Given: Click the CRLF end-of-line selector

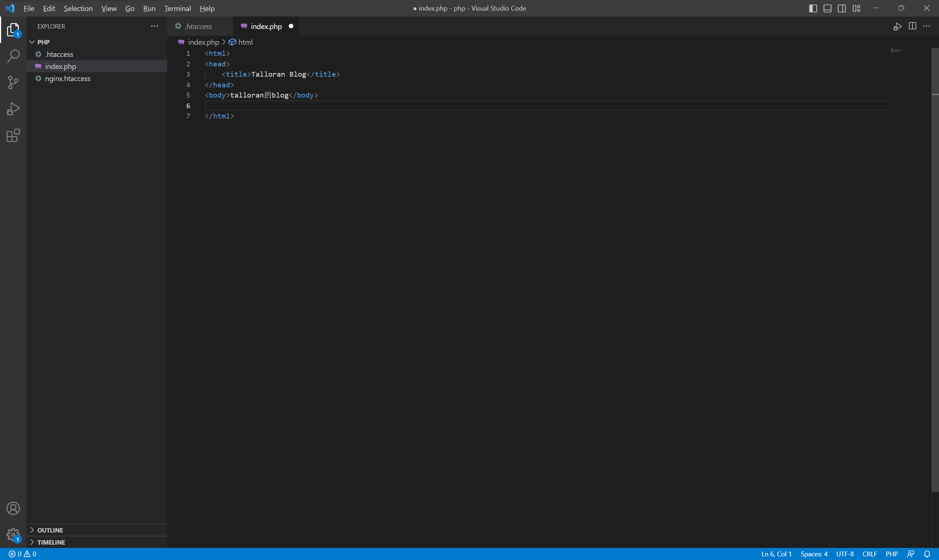Looking at the screenshot, I should (x=869, y=554).
